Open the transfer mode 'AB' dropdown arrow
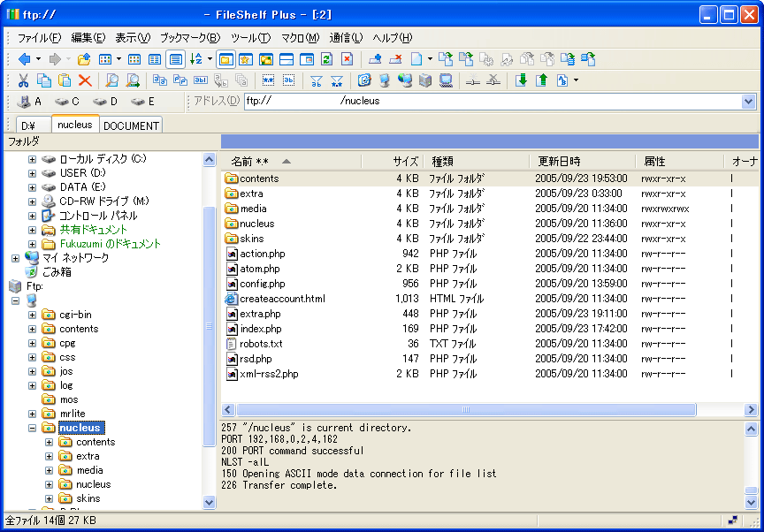Screen dimensions: 764x532 pyautogui.click(x=576, y=80)
